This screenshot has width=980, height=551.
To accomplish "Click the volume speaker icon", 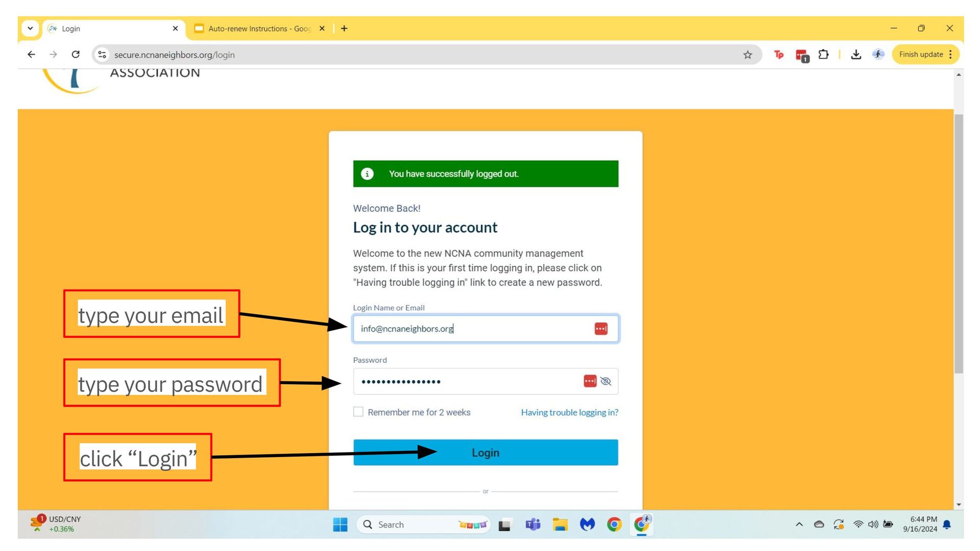I will 873,524.
